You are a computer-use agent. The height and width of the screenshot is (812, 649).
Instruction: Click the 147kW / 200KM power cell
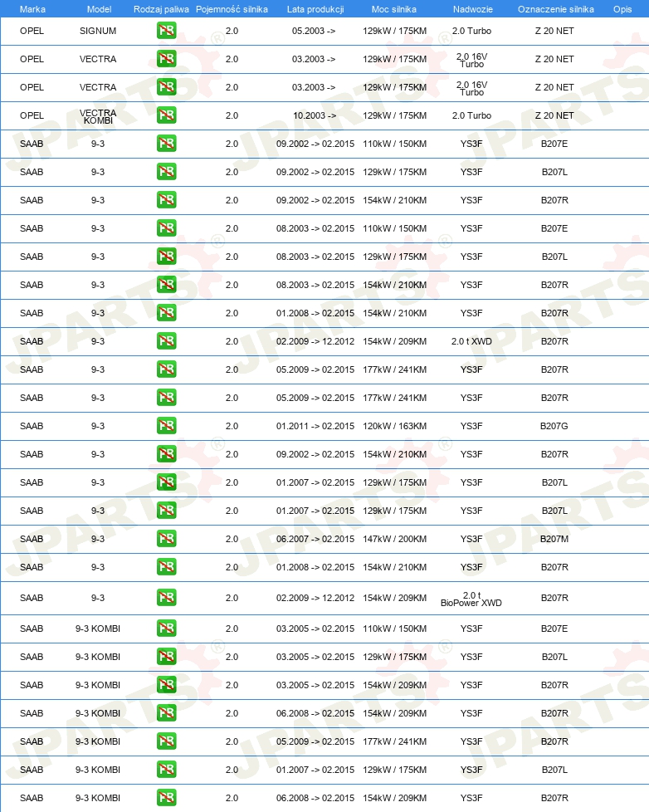point(395,539)
